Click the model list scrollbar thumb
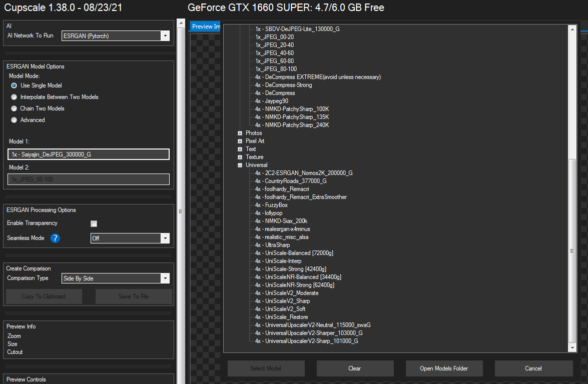 tap(572, 251)
